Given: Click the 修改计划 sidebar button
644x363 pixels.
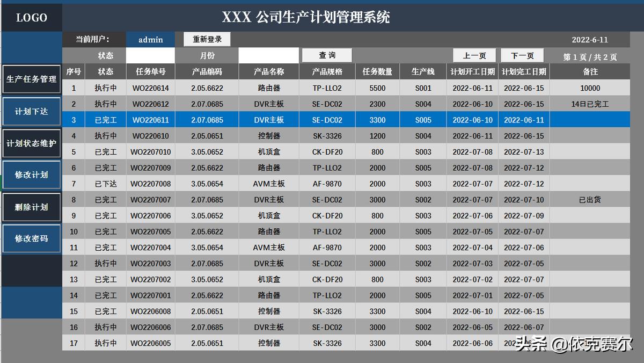Looking at the screenshot, I should [31, 175].
